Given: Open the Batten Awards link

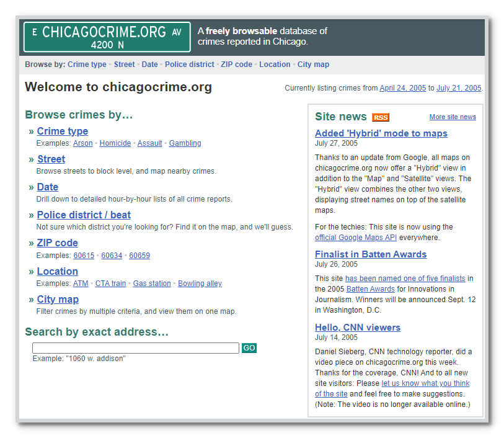Looking at the screenshot, I should click(x=371, y=289).
